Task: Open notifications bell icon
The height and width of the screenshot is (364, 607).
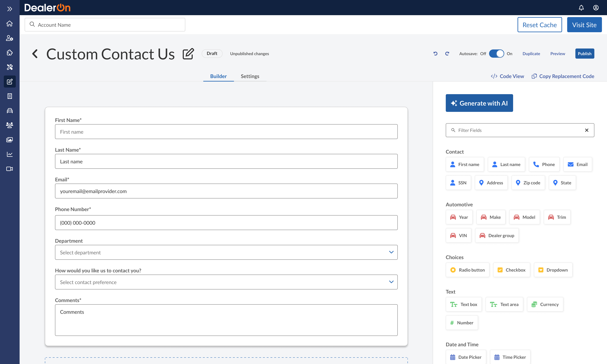Action: click(x=581, y=8)
